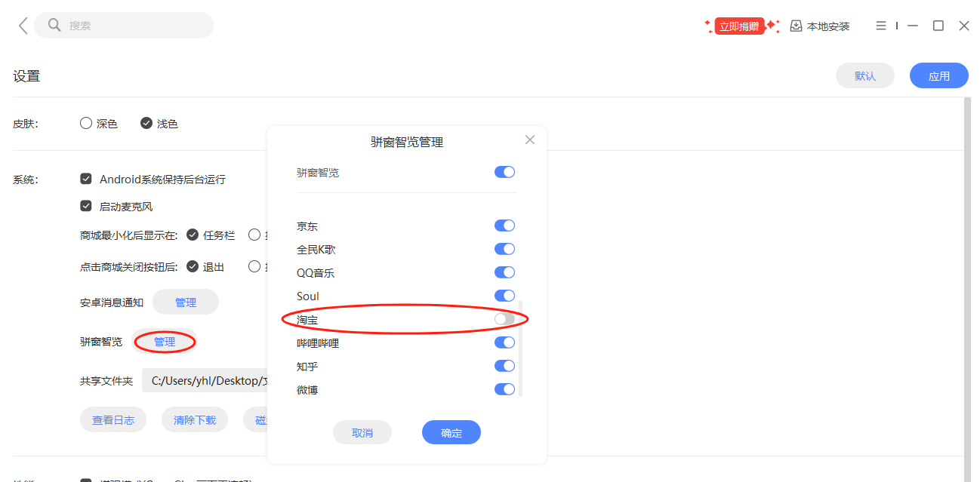
Task: Click the 立即捐赠 donate badge
Action: [739, 26]
